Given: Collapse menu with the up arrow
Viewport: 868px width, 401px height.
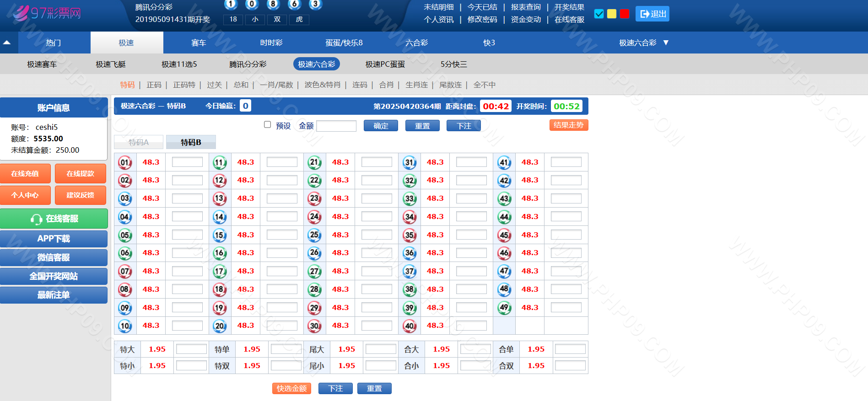Looking at the screenshot, I should (x=7, y=43).
